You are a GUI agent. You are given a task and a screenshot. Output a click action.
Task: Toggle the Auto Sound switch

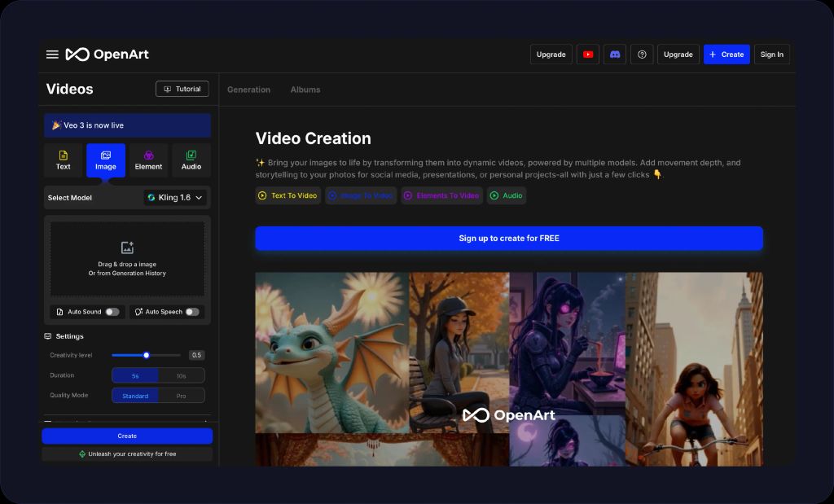[x=112, y=312]
